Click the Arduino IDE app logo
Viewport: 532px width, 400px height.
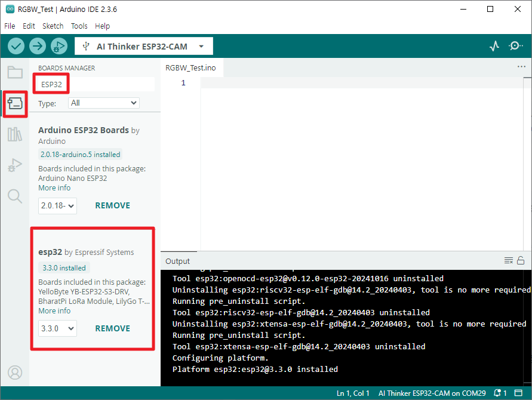coord(10,9)
